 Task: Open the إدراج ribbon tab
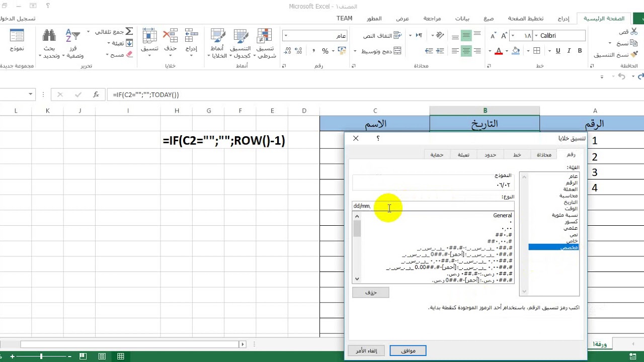[x=563, y=19]
